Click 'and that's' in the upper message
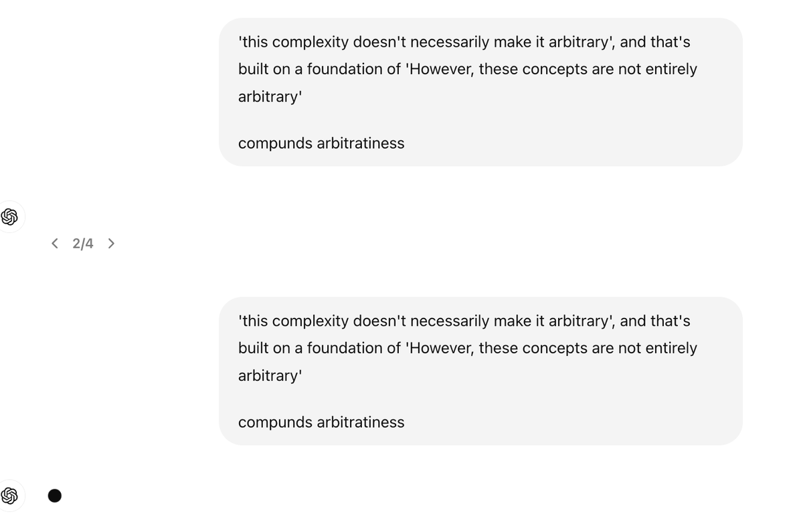The width and height of the screenshot is (803, 532). tap(654, 42)
